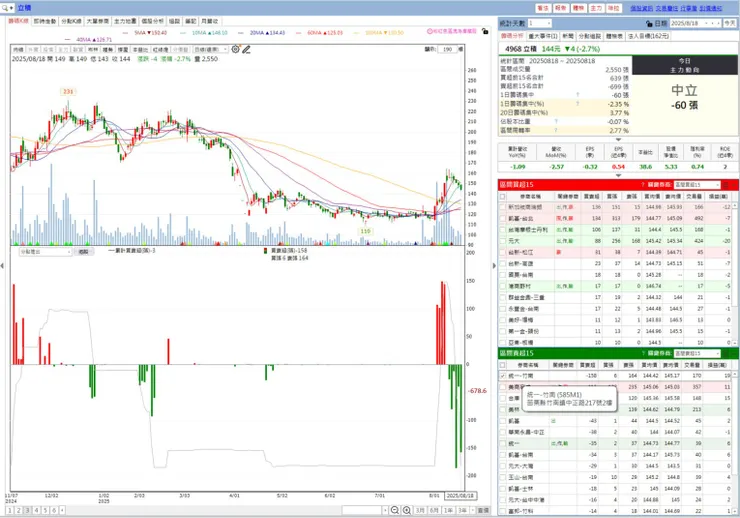The width and height of the screenshot is (740, 518).
Task: Go to layout page 1
Action: [9, 510]
